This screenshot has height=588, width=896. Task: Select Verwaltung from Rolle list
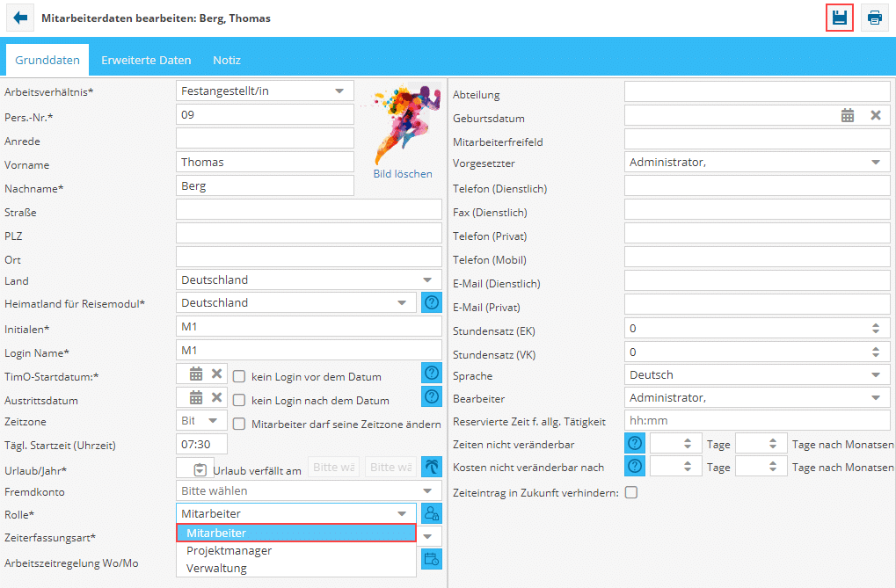296,569
